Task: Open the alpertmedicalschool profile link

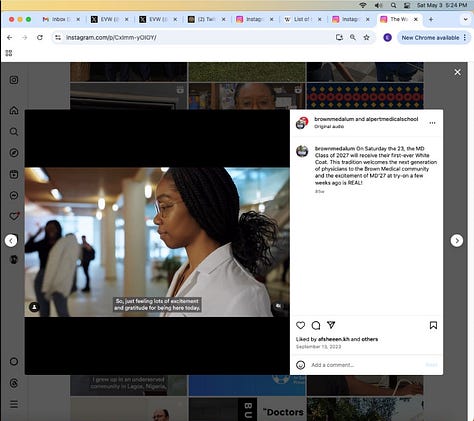Action: click(x=392, y=119)
